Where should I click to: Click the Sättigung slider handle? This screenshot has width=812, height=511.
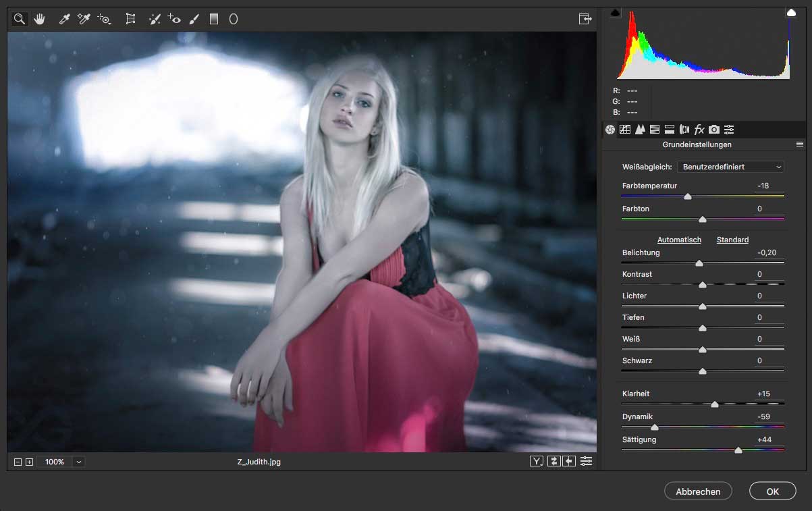point(738,450)
